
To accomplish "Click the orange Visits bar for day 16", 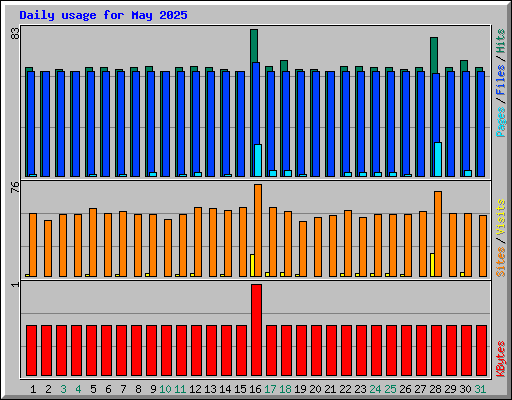I will 258,230.
